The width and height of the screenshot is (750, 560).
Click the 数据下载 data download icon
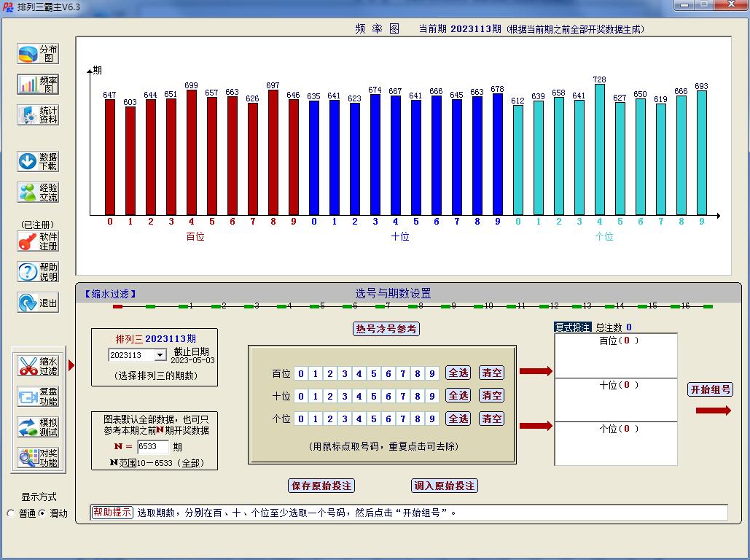[x=38, y=162]
